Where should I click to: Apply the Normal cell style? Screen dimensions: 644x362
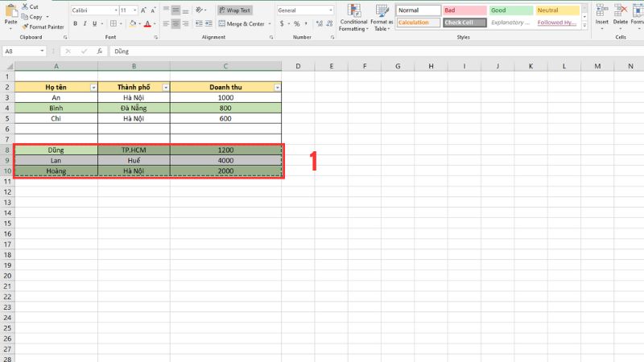coord(418,10)
